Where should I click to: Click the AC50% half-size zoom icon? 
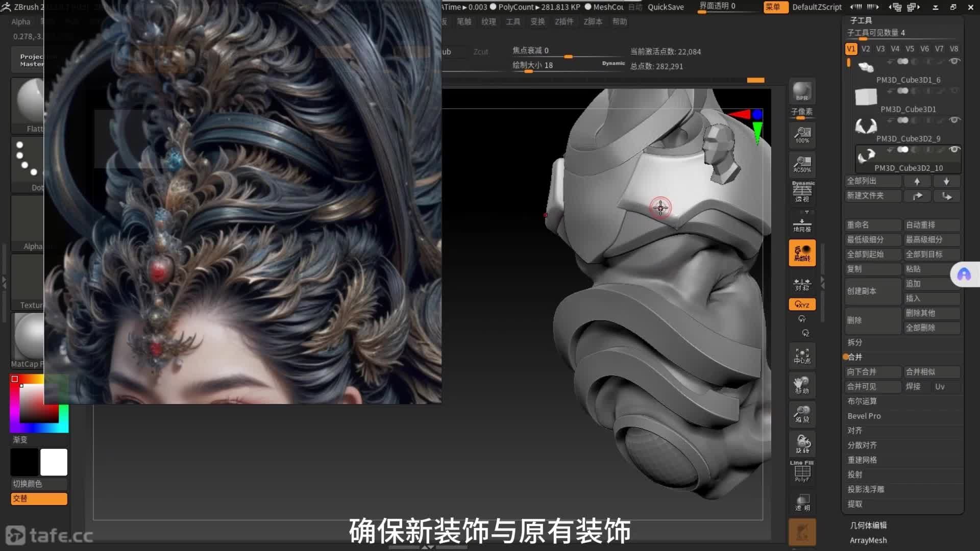coord(802,164)
